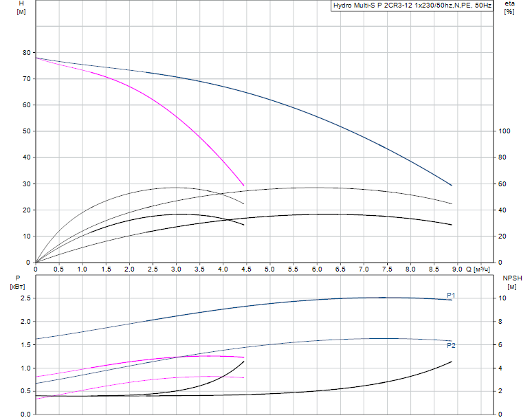Click the NPSH axis label

pyautogui.click(x=512, y=278)
